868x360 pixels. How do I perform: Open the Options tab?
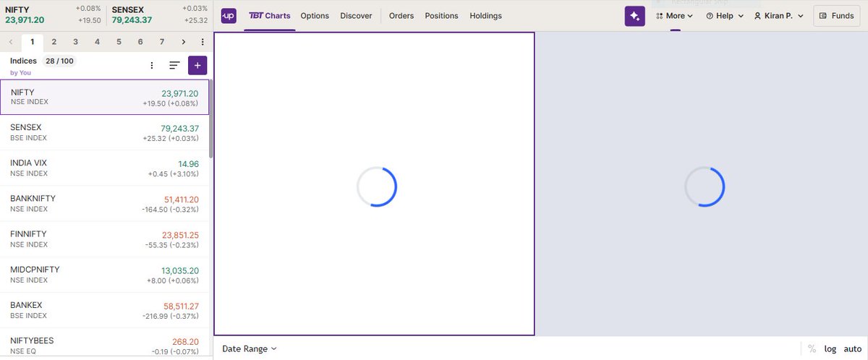[x=315, y=15]
